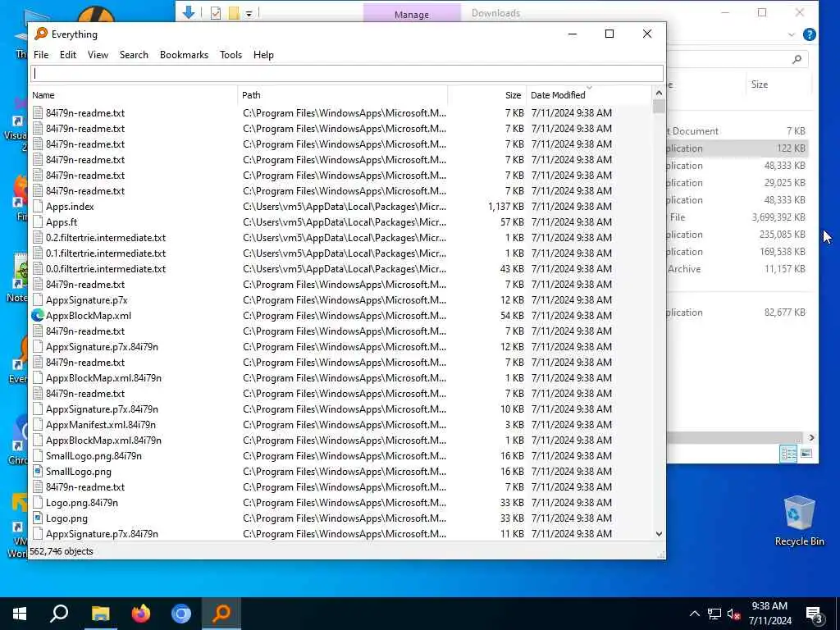The height and width of the screenshot is (630, 840).
Task: Sort results by the Path column
Action: click(342, 95)
